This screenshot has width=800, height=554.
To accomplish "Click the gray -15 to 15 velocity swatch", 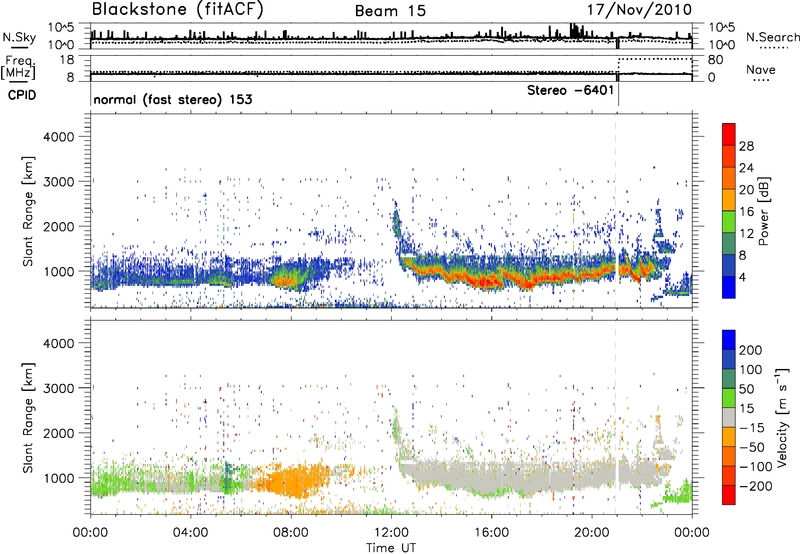I will tap(729, 417).
